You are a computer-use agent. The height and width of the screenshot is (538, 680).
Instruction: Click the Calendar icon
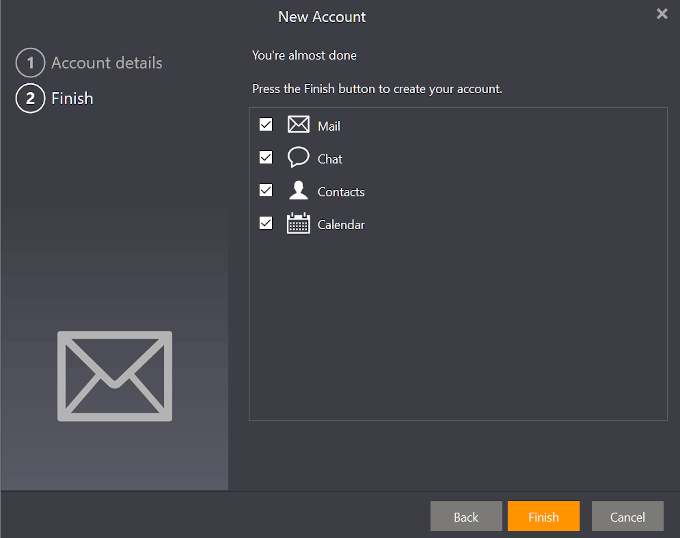click(298, 223)
